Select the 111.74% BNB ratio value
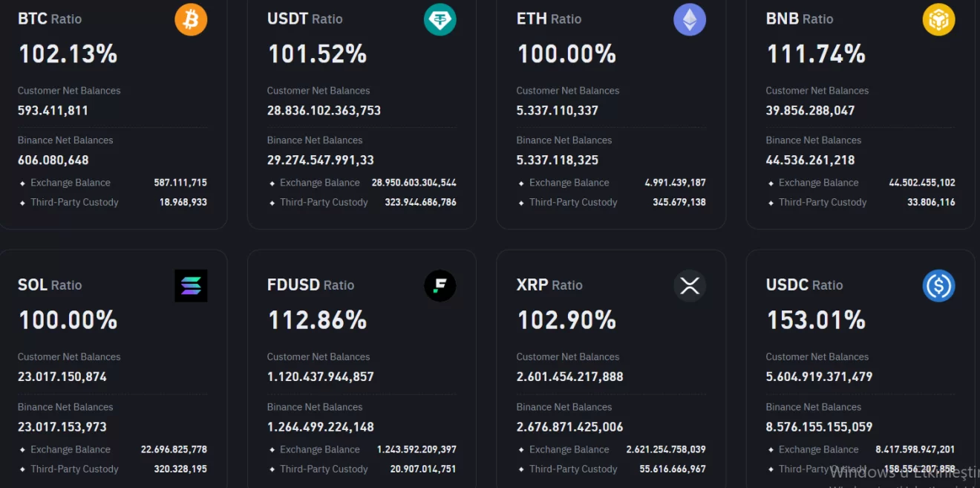Screen dimensions: 980x488 pos(815,54)
